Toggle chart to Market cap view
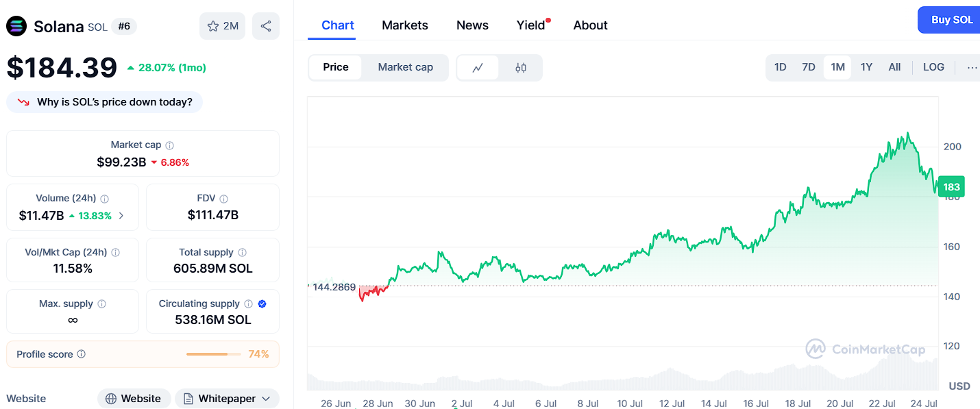980x409 pixels. 406,67
